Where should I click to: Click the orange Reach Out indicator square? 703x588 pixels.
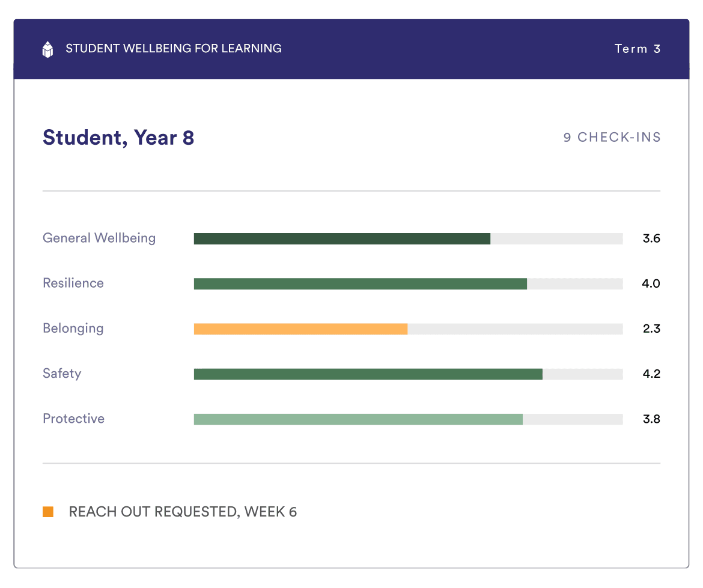48,511
